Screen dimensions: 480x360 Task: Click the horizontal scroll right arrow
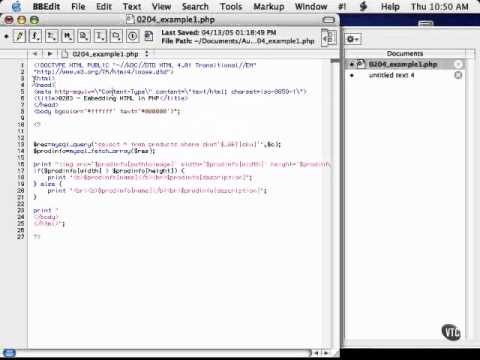(x=326, y=353)
